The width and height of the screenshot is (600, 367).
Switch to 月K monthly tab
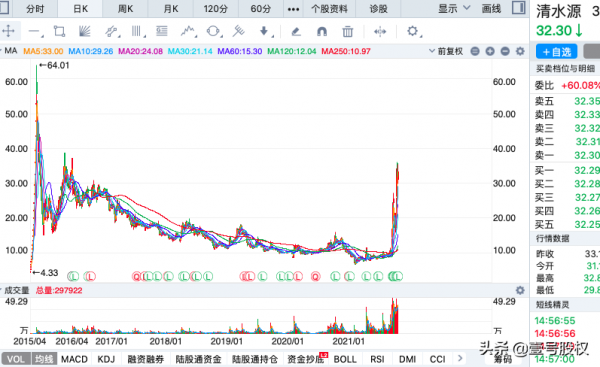(171, 9)
